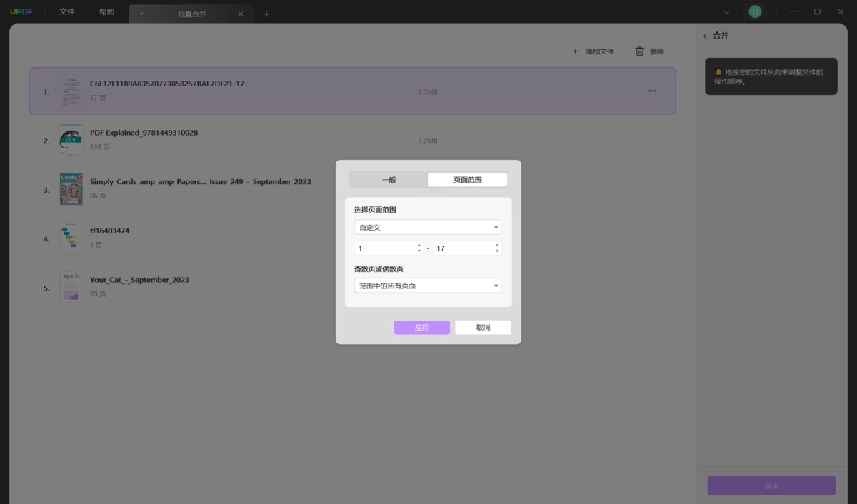Click the 删除 trash icon

640,51
